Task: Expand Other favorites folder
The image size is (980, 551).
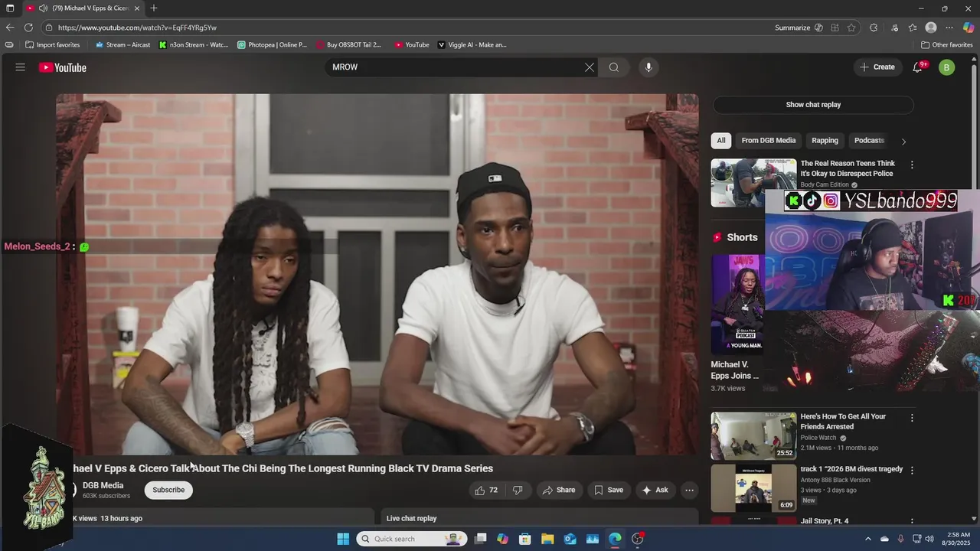Action: [x=947, y=44]
